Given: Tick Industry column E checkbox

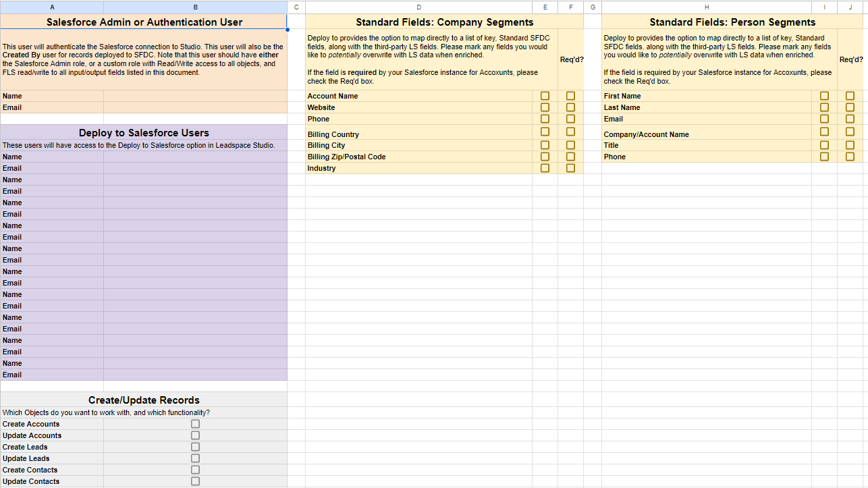Looking at the screenshot, I should [545, 168].
